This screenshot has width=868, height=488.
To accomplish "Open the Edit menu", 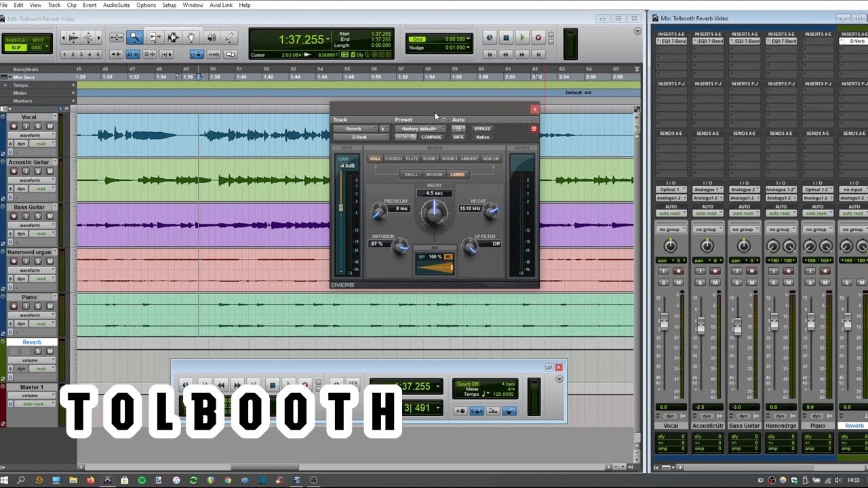I will 18,5.
